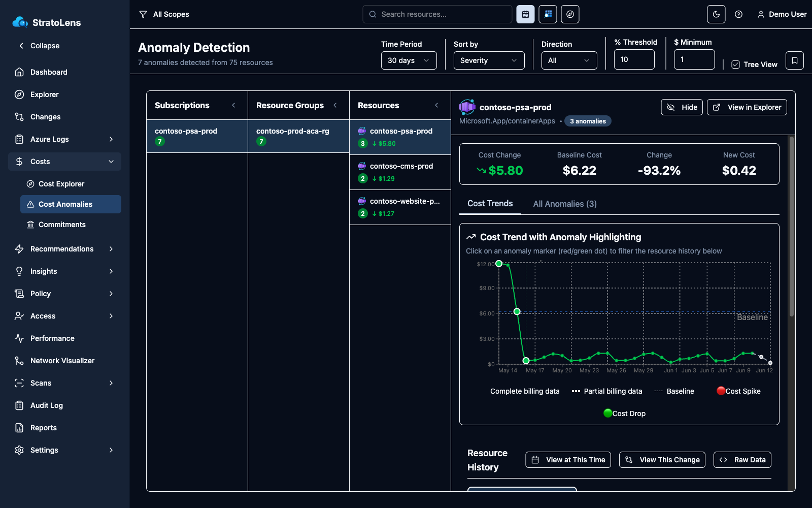Viewport: 812px width, 508px height.
Task: Click View at This Time button
Action: tap(568, 460)
